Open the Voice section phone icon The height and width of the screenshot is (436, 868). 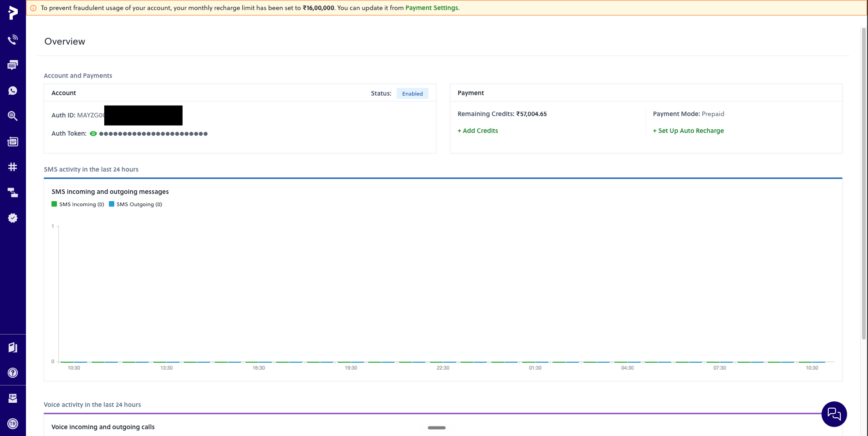pos(13,40)
